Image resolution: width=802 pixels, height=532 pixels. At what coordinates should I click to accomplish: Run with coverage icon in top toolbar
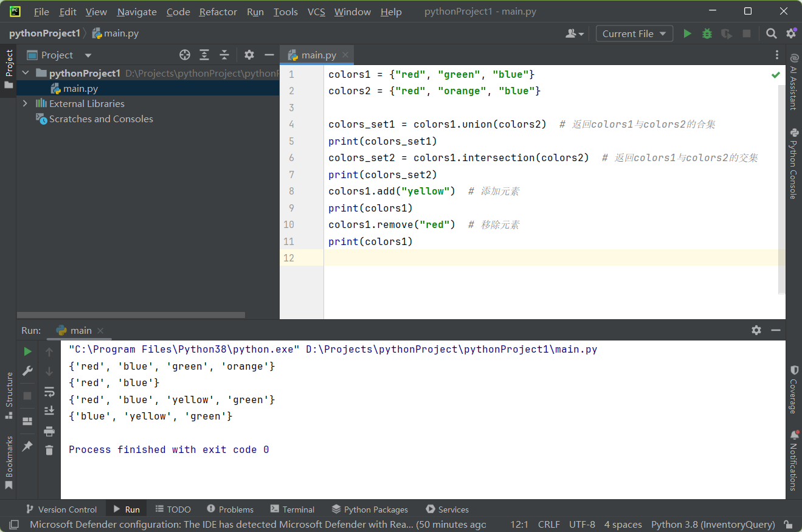click(x=727, y=34)
